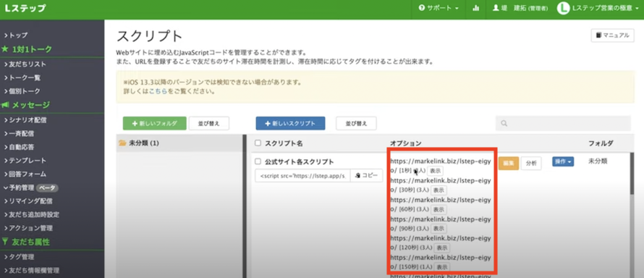Click the Lステップ logo
This screenshot has height=278, width=644.
pos(25,8)
